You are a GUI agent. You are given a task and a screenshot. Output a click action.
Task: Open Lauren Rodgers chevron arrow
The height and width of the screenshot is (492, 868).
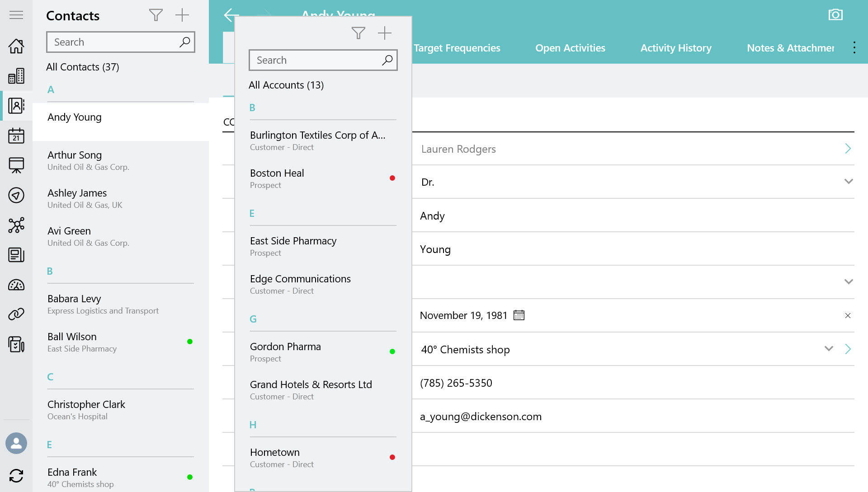(x=848, y=149)
